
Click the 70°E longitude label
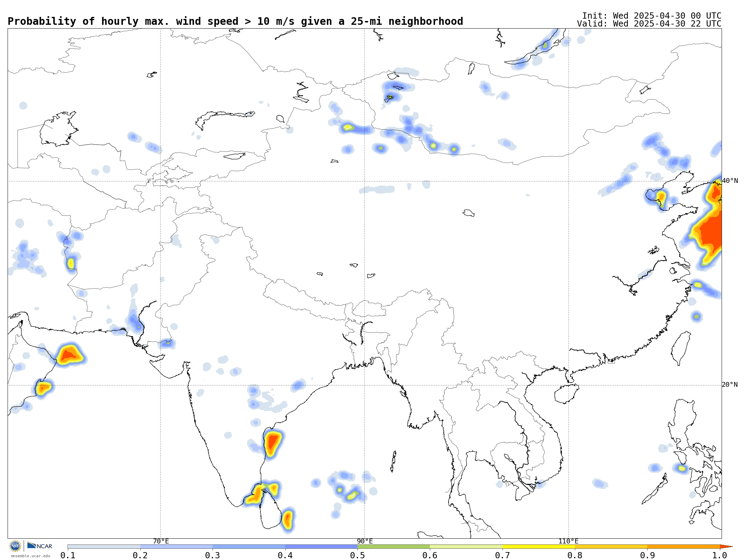click(161, 541)
